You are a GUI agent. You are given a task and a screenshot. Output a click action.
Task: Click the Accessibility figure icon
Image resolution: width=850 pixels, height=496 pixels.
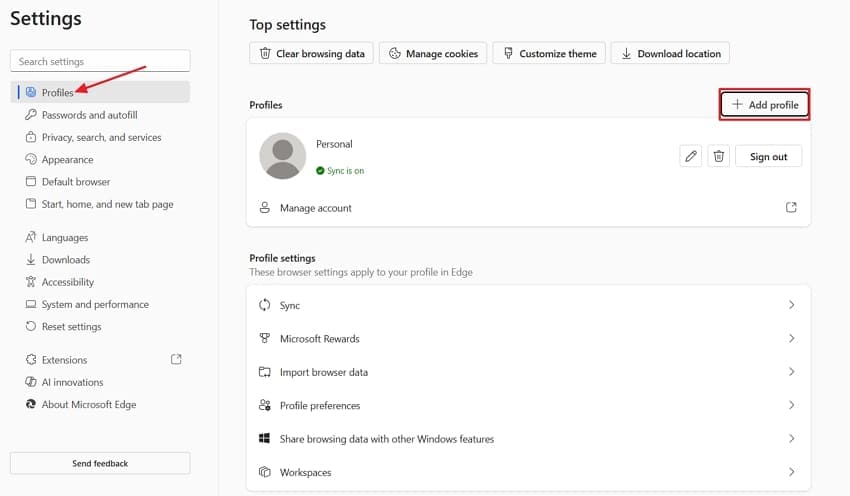pos(31,281)
